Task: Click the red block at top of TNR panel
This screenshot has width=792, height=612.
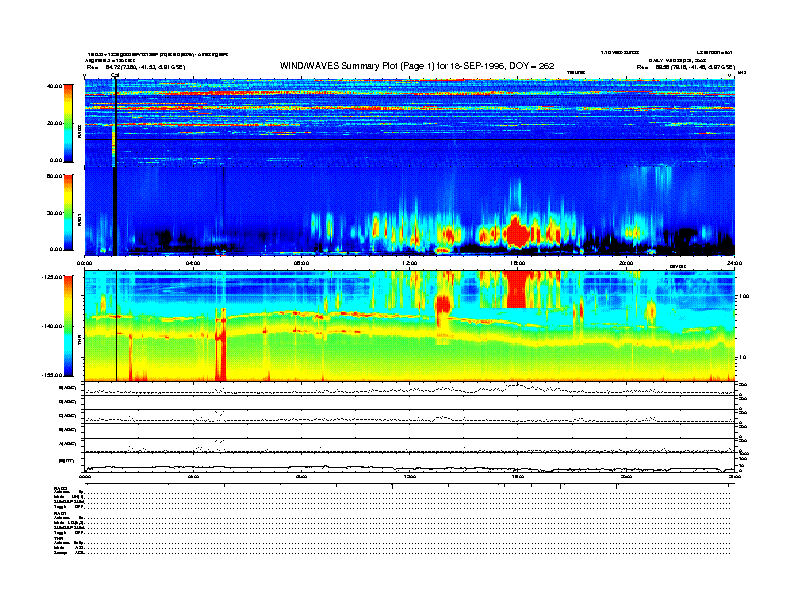Action: point(518,290)
